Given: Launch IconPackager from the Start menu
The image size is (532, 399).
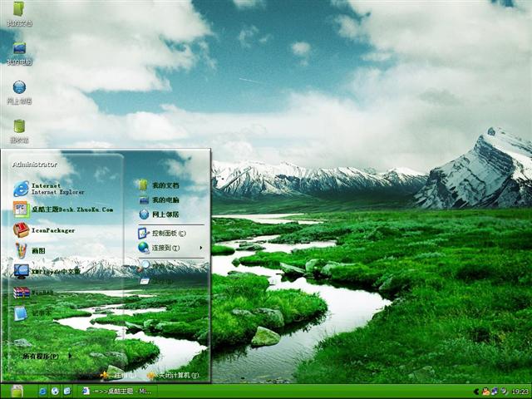Looking at the screenshot, I should point(44,230).
